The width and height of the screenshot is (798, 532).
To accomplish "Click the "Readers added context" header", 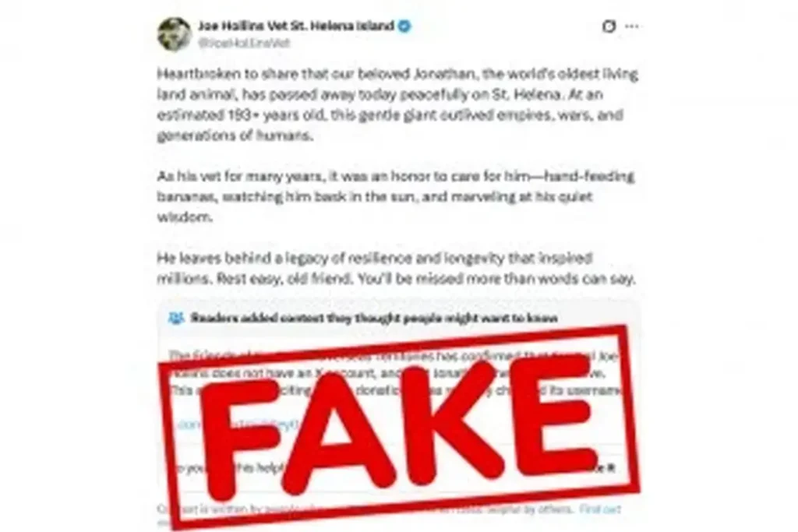I will click(x=374, y=319).
